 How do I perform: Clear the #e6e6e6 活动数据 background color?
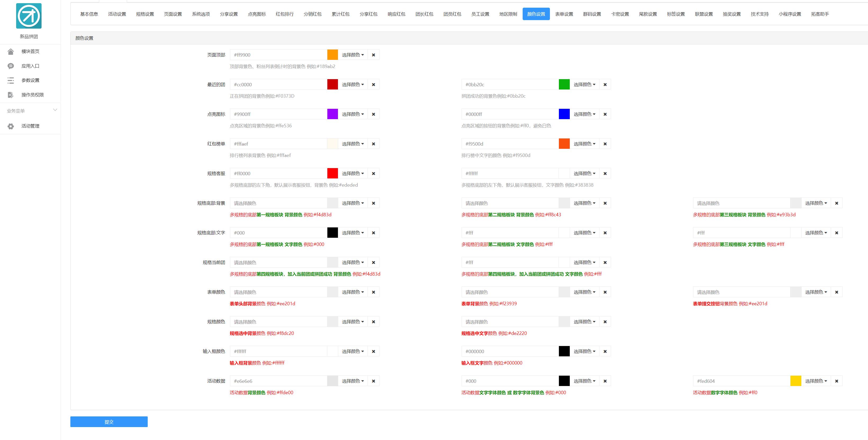coord(373,381)
